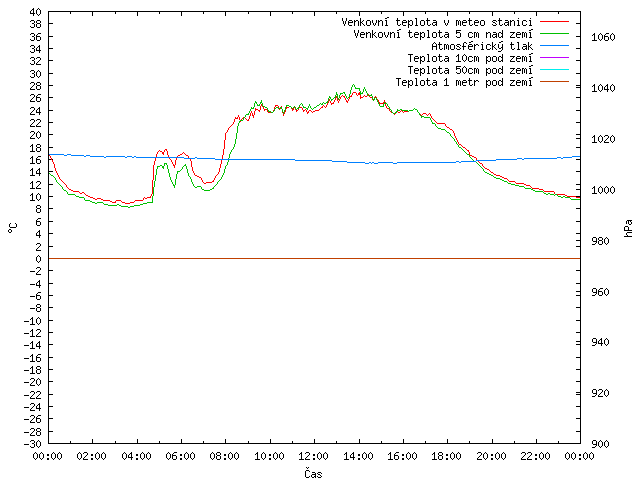Click legend label "Teplota 10cm pod zemí"
The height and width of the screenshot is (480, 640).
coord(470,58)
